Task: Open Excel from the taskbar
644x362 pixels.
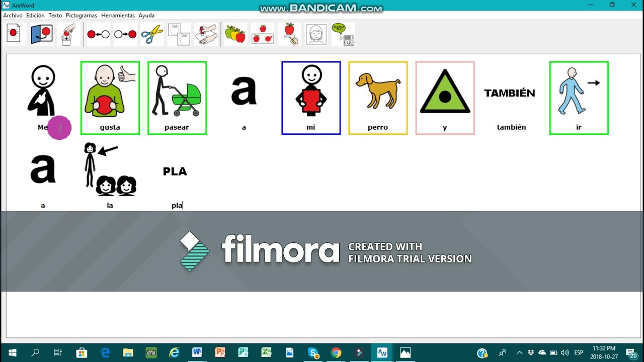Action: click(267, 352)
